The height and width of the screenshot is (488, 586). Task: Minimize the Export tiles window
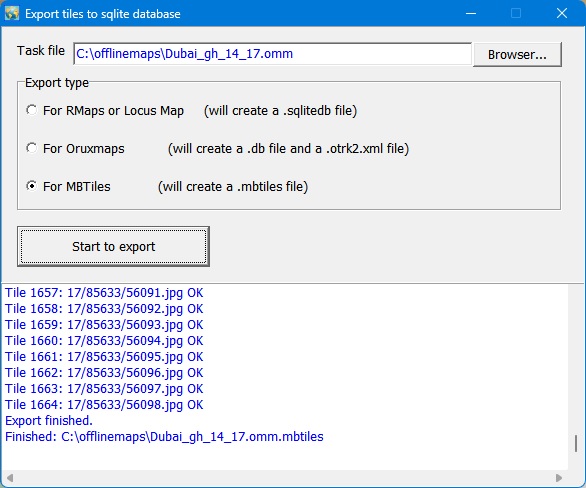(471, 13)
